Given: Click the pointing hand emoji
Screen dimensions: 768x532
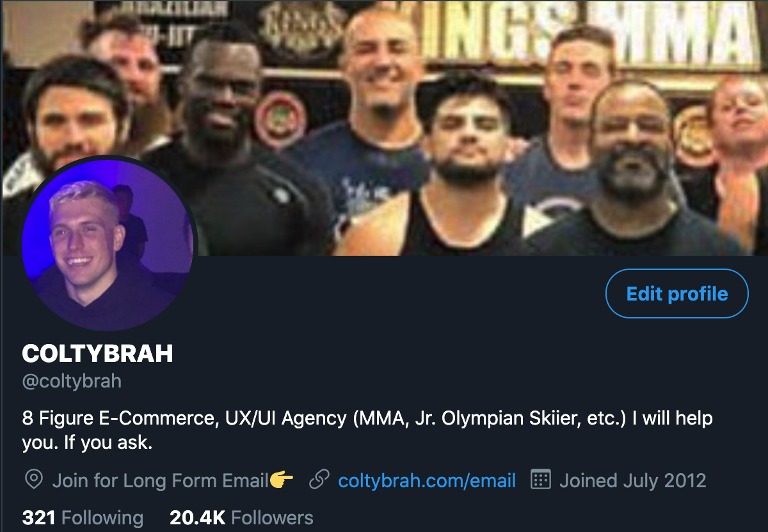Looking at the screenshot, I should coord(282,480).
